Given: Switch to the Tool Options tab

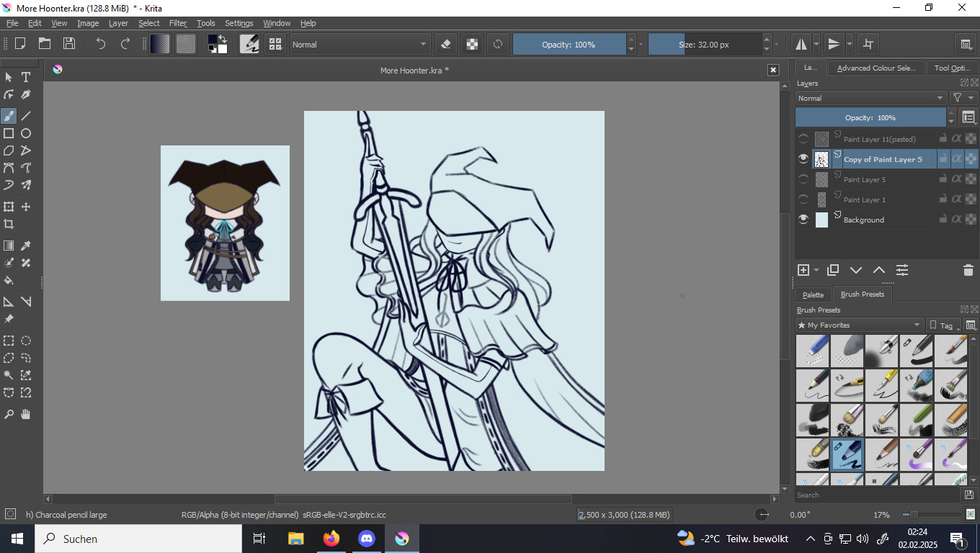Looking at the screenshot, I should coord(952,68).
